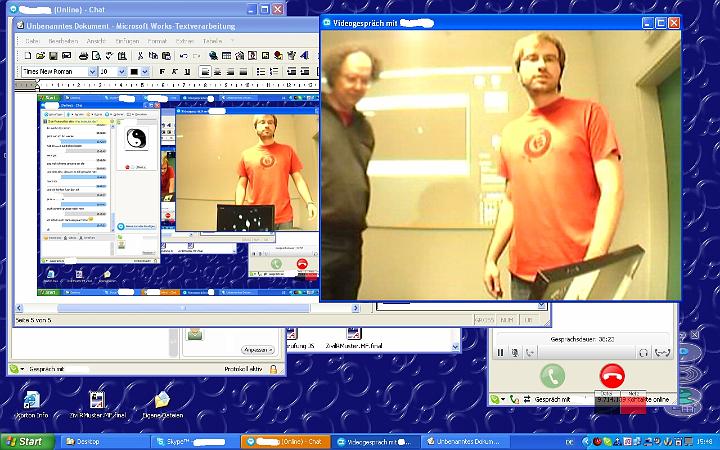This screenshot has height=450, width=720.
Task: Open the Times New Roman font dropdown
Action: point(92,72)
